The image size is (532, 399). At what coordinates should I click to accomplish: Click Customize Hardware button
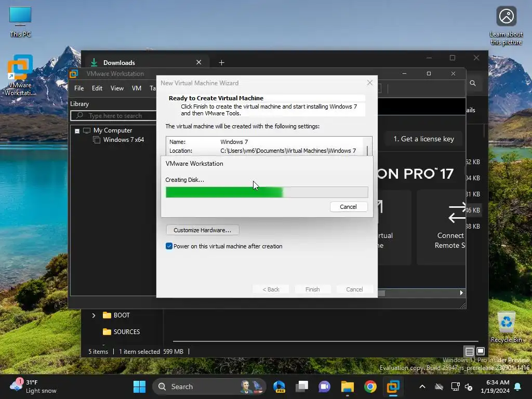pyautogui.click(x=203, y=230)
